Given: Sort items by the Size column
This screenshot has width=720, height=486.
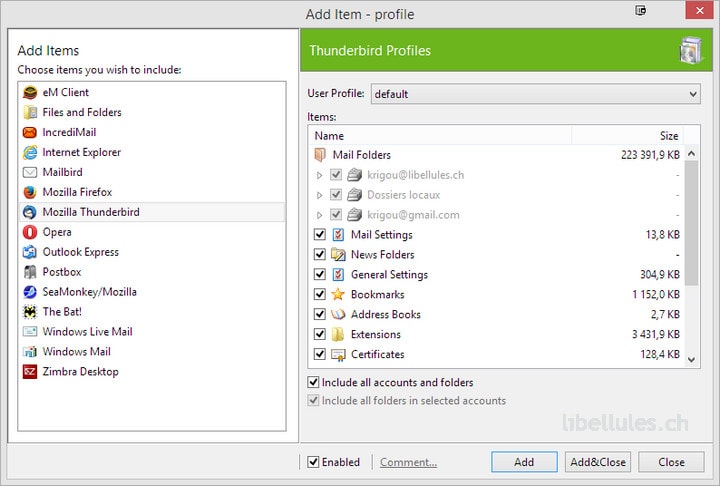Looking at the screenshot, I should [x=628, y=136].
